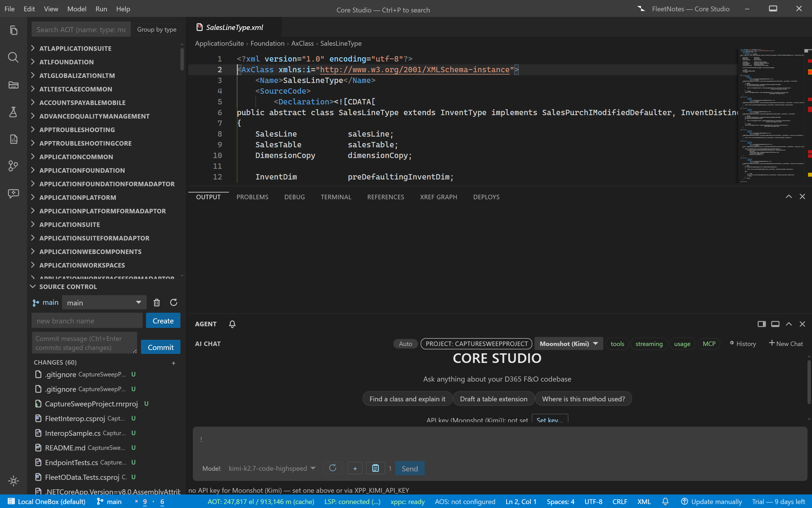Switch to the PROBLEMS tab
Screen dimensions: 812x508
tap(252, 197)
